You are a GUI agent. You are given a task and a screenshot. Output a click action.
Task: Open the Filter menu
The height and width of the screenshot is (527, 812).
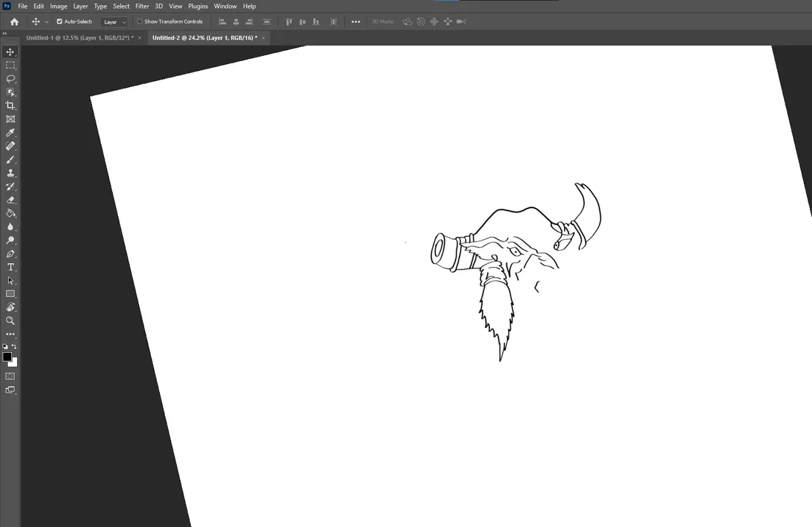tap(142, 6)
